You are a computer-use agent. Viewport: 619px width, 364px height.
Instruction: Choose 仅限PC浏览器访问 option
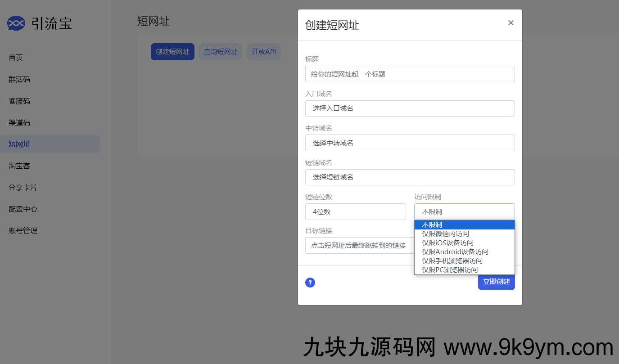(450, 270)
